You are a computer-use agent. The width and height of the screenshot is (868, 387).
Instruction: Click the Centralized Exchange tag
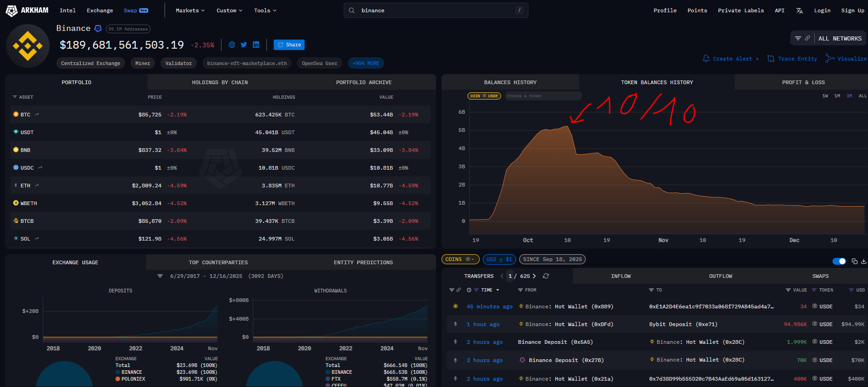[90, 63]
